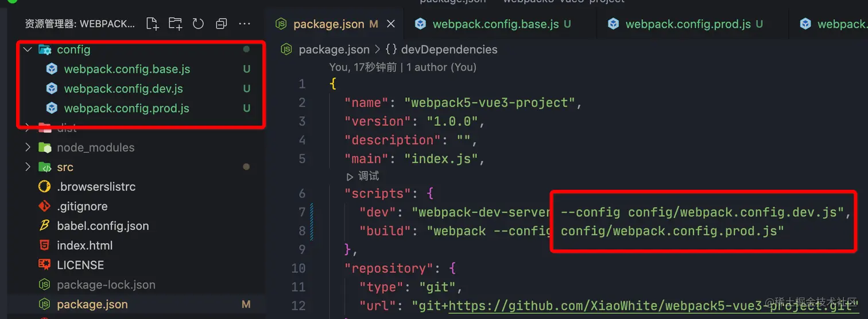Open package-lock.json in explorer
868x319 pixels.
point(106,285)
